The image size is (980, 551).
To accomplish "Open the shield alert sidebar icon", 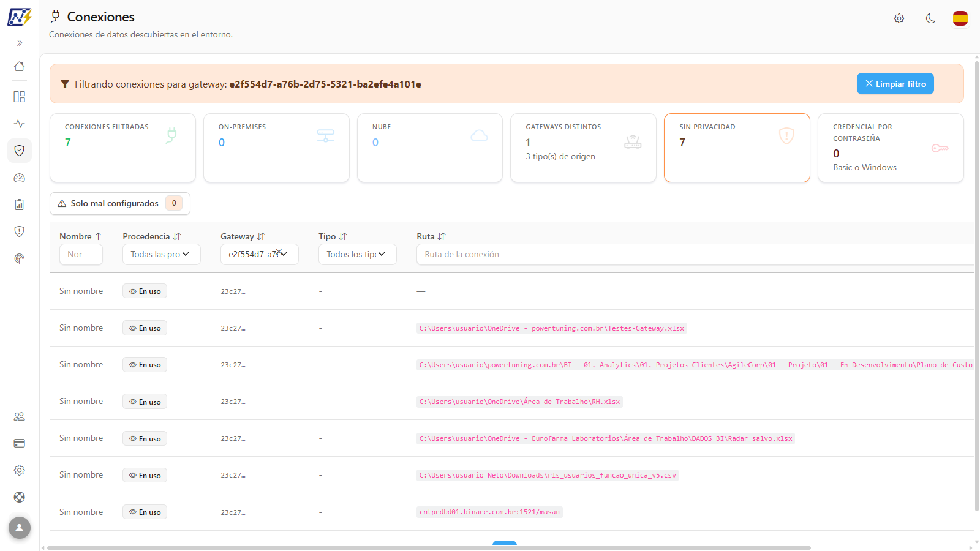I will click(20, 231).
